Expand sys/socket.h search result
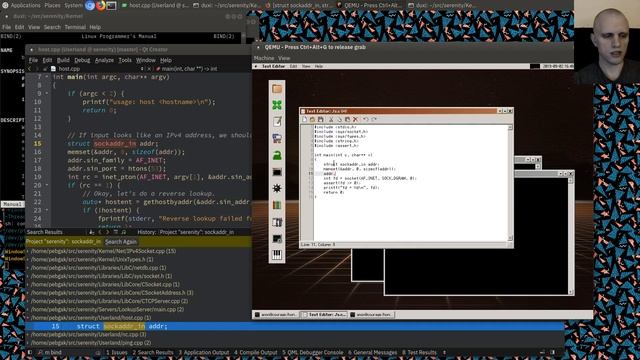Screen dimensions: 640x360 click(x=28, y=276)
